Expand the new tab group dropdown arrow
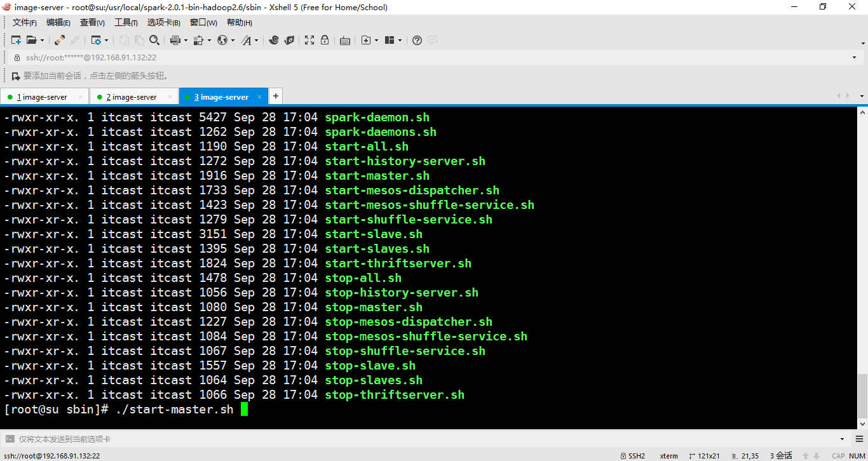This screenshot has width=868, height=461. point(376,40)
